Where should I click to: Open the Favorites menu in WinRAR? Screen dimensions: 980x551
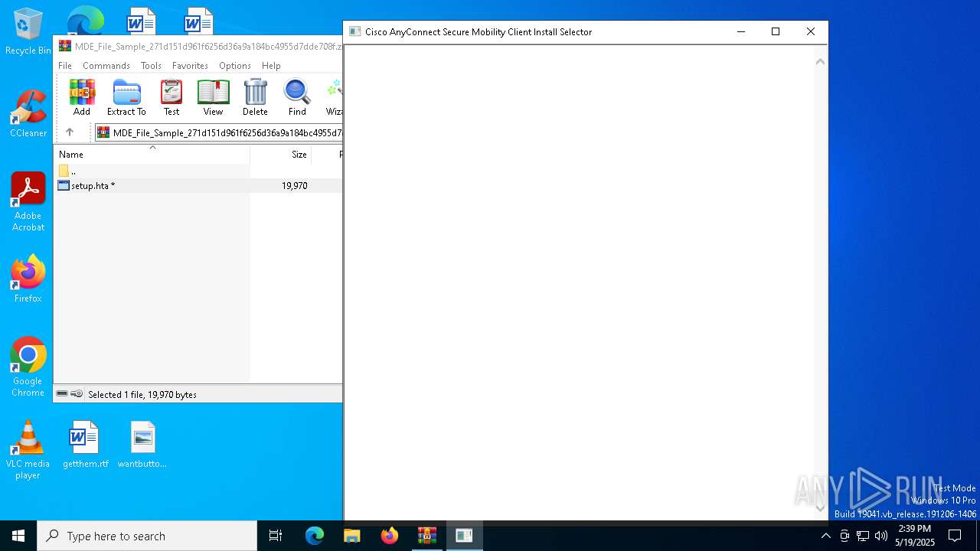click(190, 66)
